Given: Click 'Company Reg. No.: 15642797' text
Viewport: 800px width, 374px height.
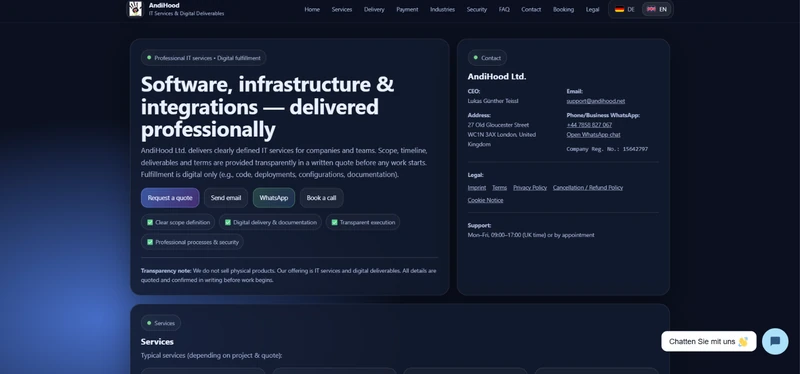Looking at the screenshot, I should coord(607,149).
